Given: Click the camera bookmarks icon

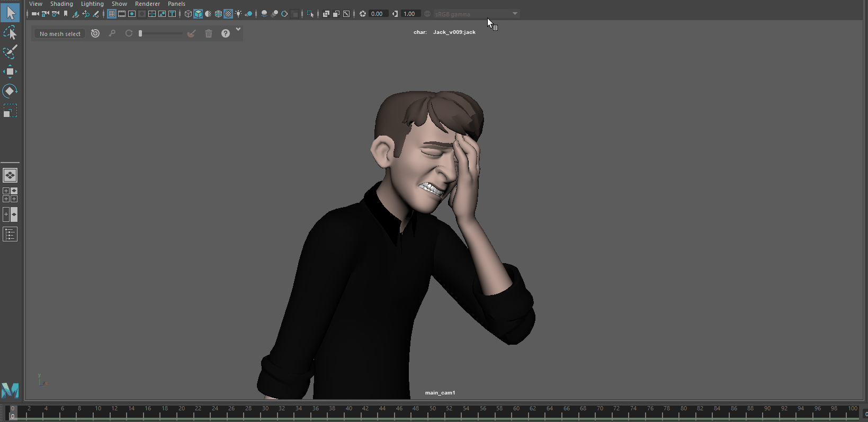Looking at the screenshot, I should pyautogui.click(x=66, y=14).
